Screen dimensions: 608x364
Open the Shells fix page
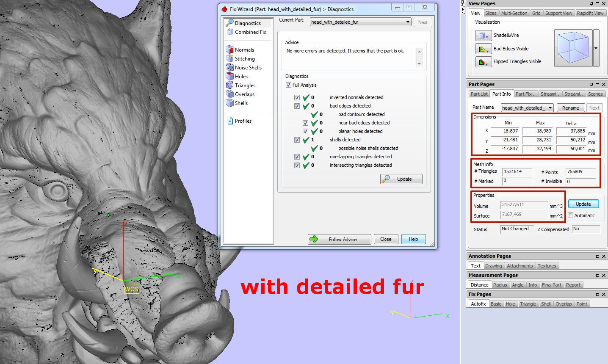[x=237, y=103]
